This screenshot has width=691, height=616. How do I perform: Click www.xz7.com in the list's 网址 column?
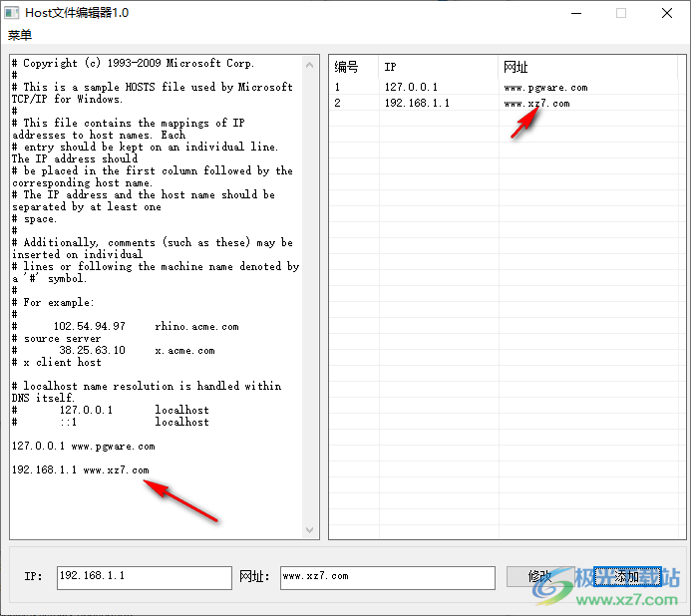tap(536, 104)
